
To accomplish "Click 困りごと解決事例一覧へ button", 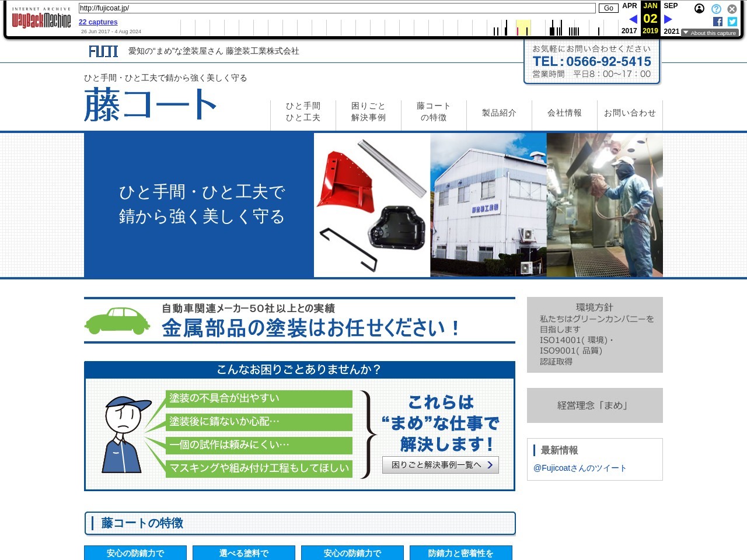I will point(441,465).
